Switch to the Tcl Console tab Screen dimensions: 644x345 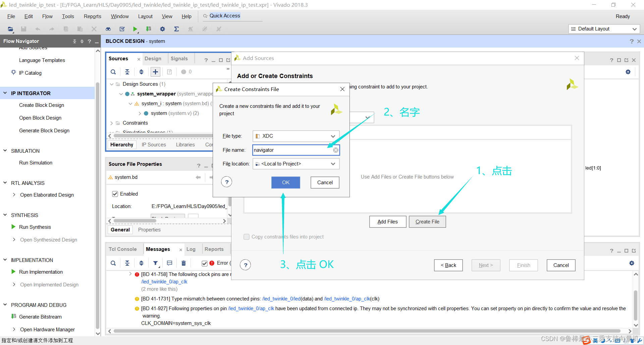coord(122,249)
